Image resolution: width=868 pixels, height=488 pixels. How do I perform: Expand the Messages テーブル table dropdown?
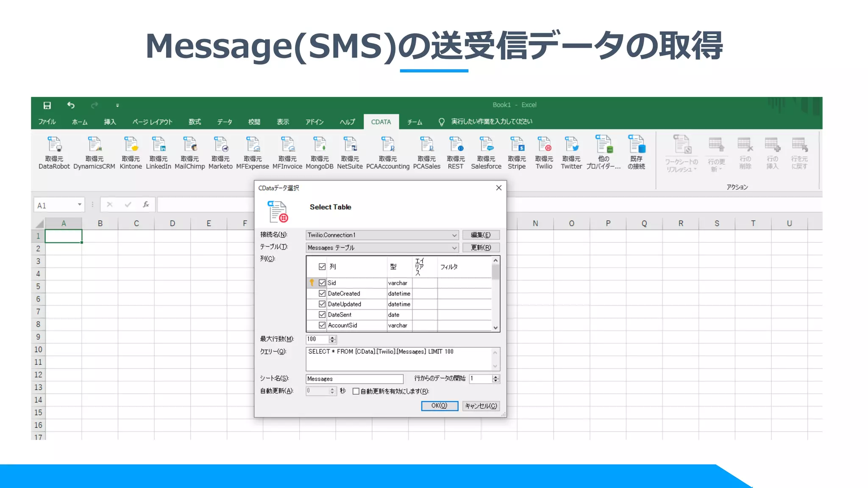pos(454,248)
